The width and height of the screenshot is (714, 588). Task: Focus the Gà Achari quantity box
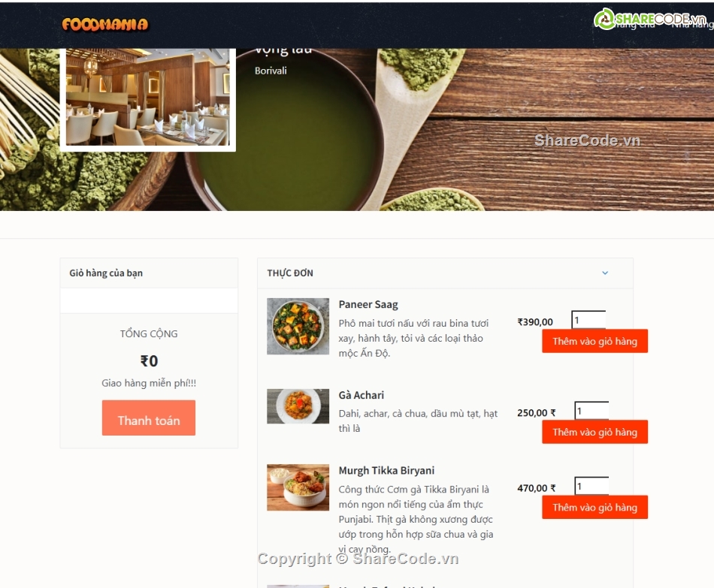coord(591,411)
